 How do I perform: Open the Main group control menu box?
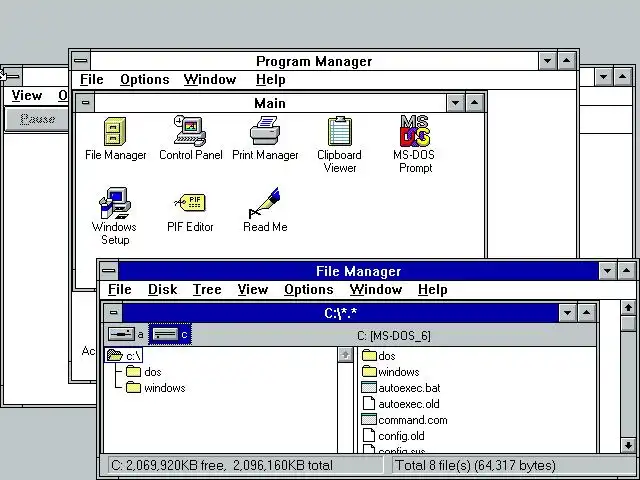pyautogui.click(x=85, y=102)
